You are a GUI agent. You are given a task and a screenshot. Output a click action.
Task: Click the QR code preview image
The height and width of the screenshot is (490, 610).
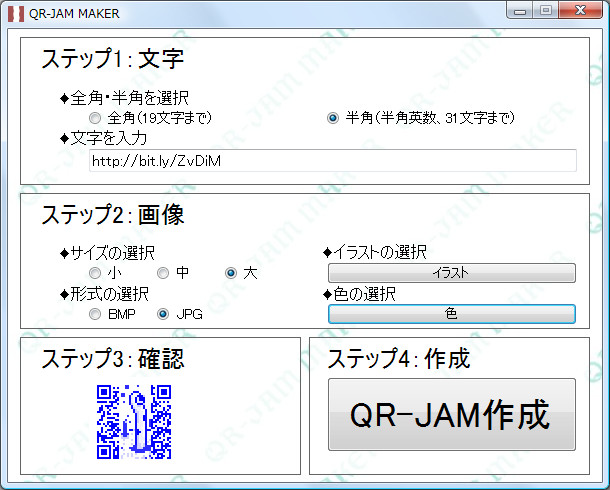(134, 422)
